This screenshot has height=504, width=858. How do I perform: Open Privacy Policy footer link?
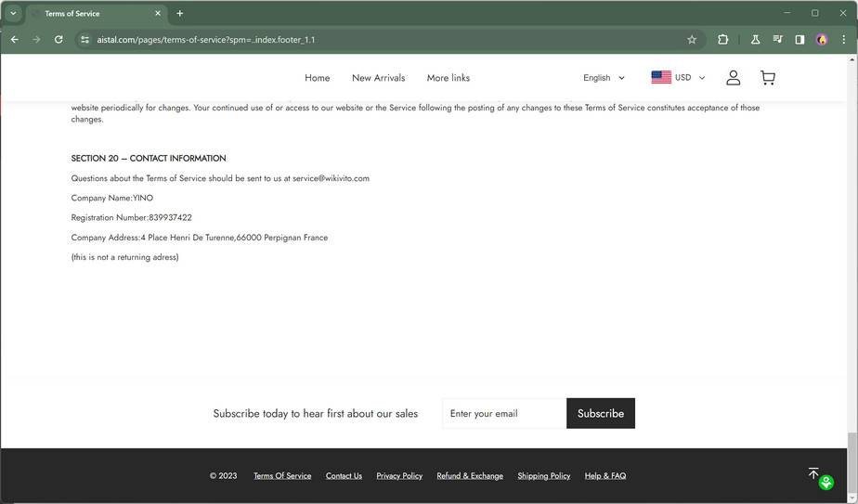click(399, 476)
